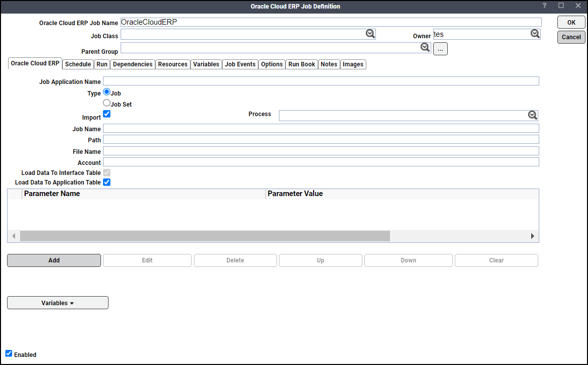Switch to the Run tab
Image resolution: width=588 pixels, height=365 pixels.
coord(102,64)
